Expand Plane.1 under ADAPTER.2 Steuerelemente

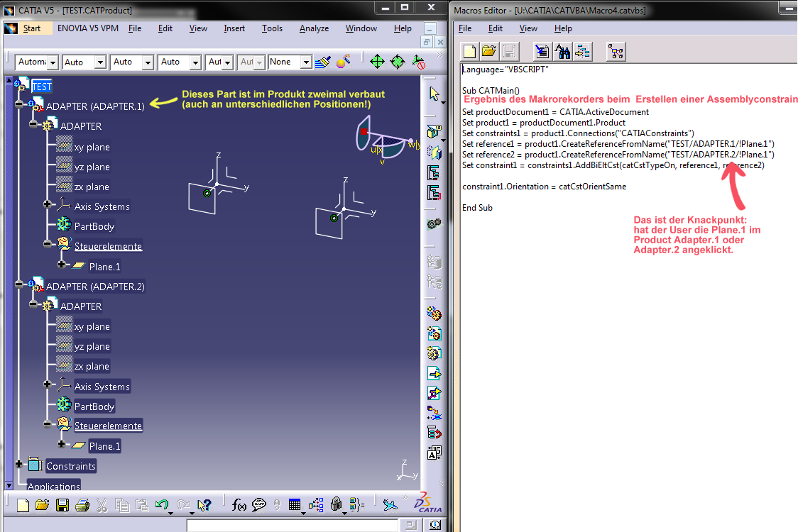click(x=62, y=444)
